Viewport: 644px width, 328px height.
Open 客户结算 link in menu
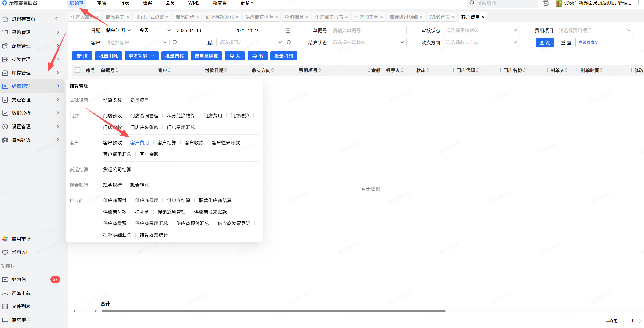[x=167, y=143]
